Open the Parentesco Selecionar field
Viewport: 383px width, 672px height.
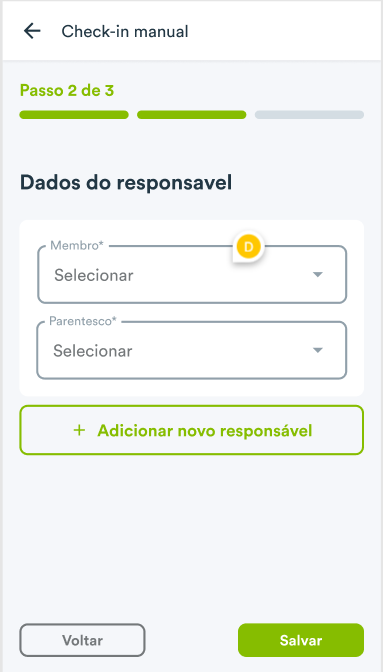[192, 350]
